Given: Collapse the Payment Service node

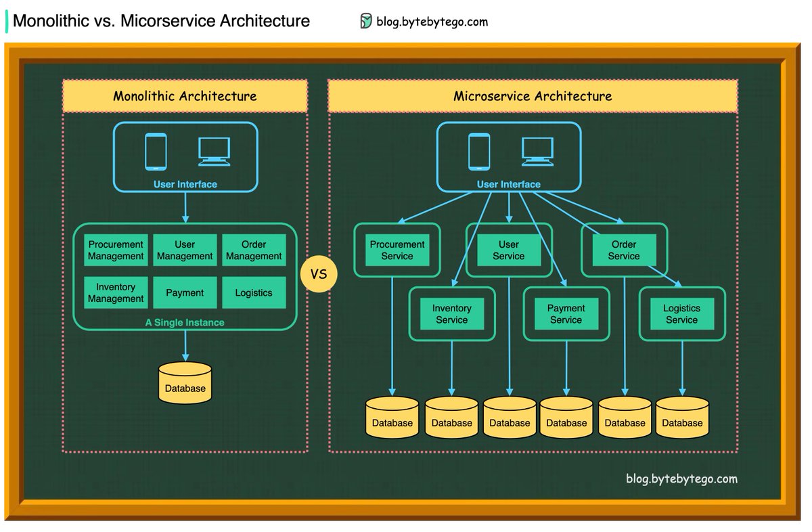Looking at the screenshot, I should coord(566,313).
